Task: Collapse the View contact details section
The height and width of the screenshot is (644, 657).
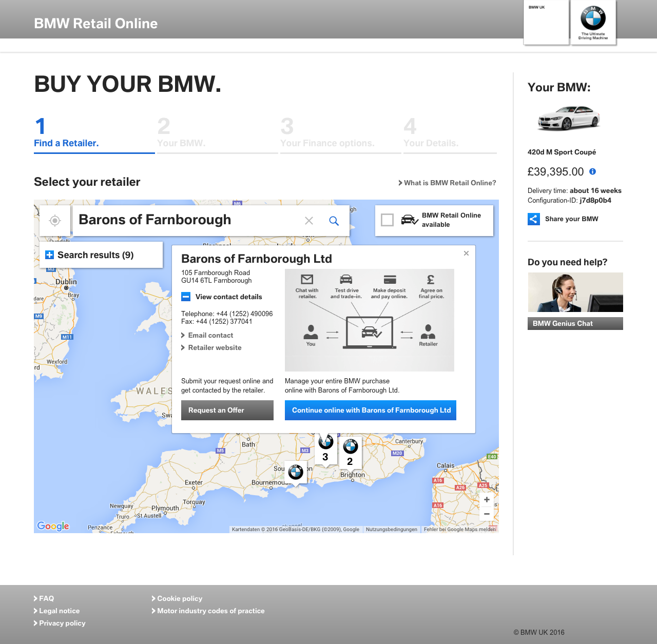Action: 186,297
